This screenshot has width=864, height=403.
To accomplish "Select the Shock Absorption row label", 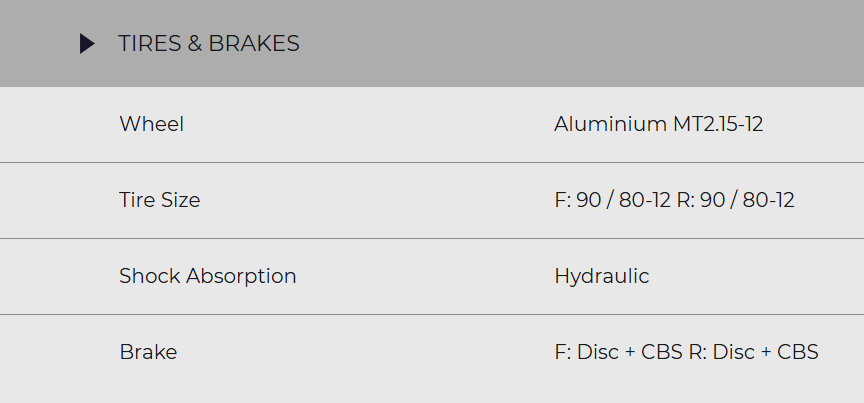I will (x=207, y=276).
